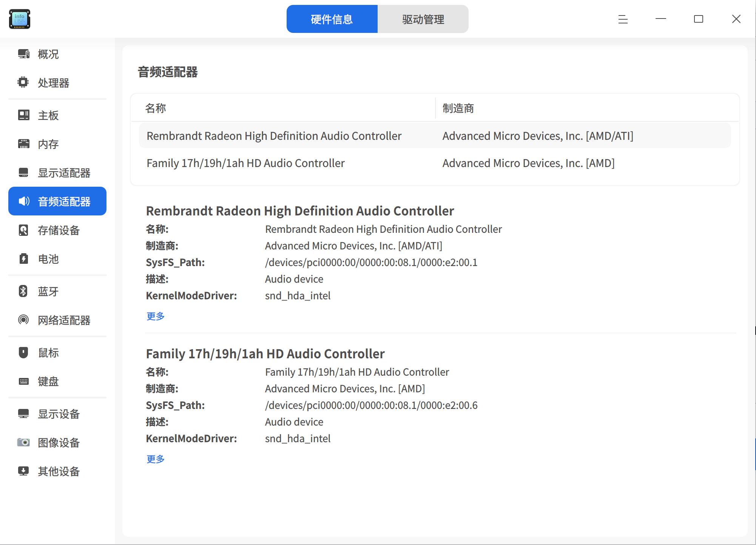Minimize the Device Manager window
756x545 pixels.
[x=661, y=19]
